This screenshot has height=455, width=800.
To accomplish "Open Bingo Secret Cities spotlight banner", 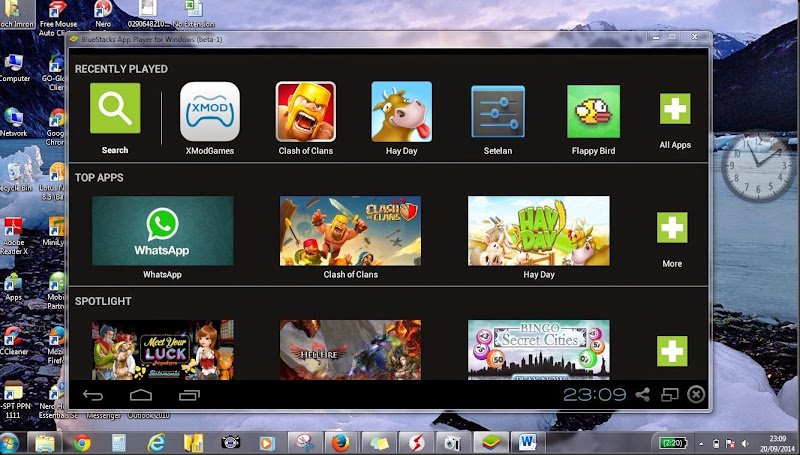I will click(x=539, y=349).
